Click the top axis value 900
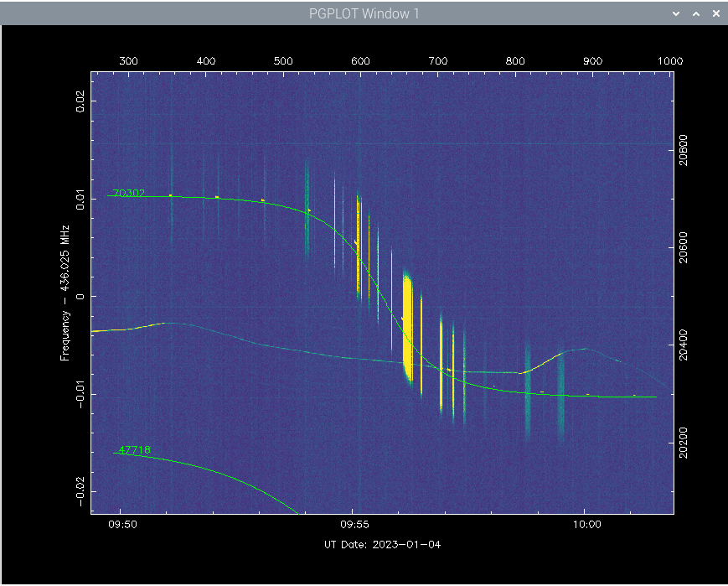The image size is (728, 586). coord(593,61)
